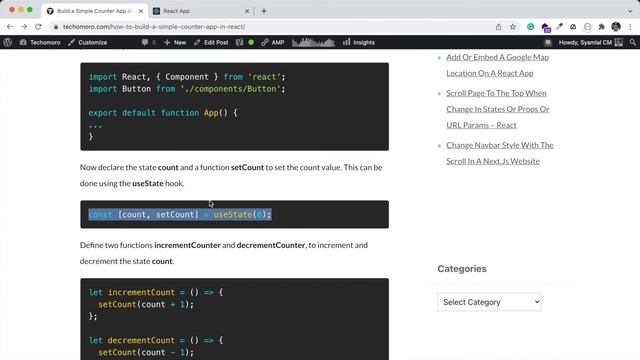
Task: Open the Customize theme option
Action: coord(87,42)
